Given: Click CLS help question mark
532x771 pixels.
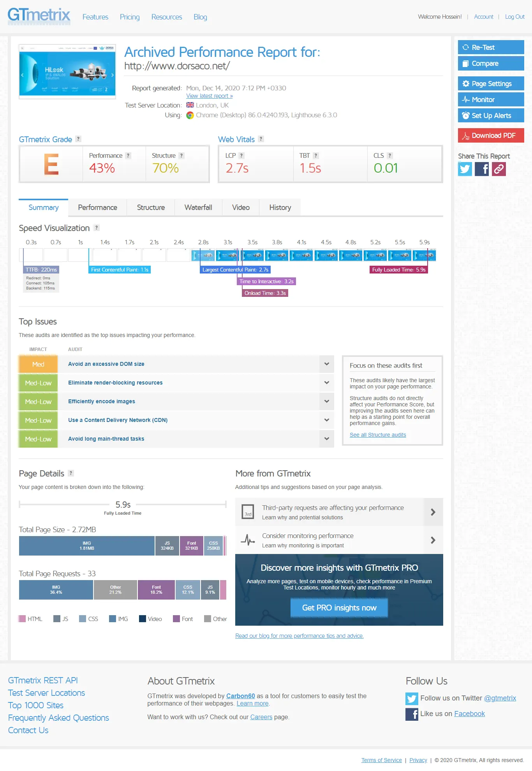Looking at the screenshot, I should click(x=390, y=155).
